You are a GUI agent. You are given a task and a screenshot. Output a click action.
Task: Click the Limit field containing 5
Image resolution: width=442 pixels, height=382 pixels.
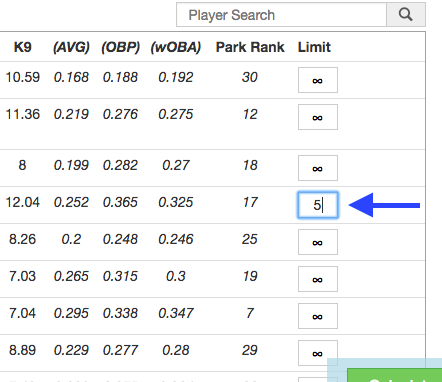click(318, 205)
